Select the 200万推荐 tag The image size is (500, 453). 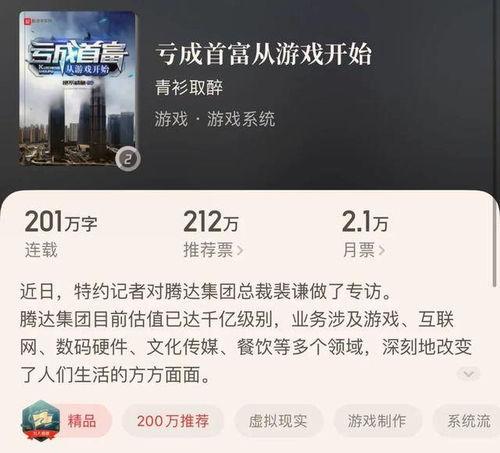coord(173,421)
